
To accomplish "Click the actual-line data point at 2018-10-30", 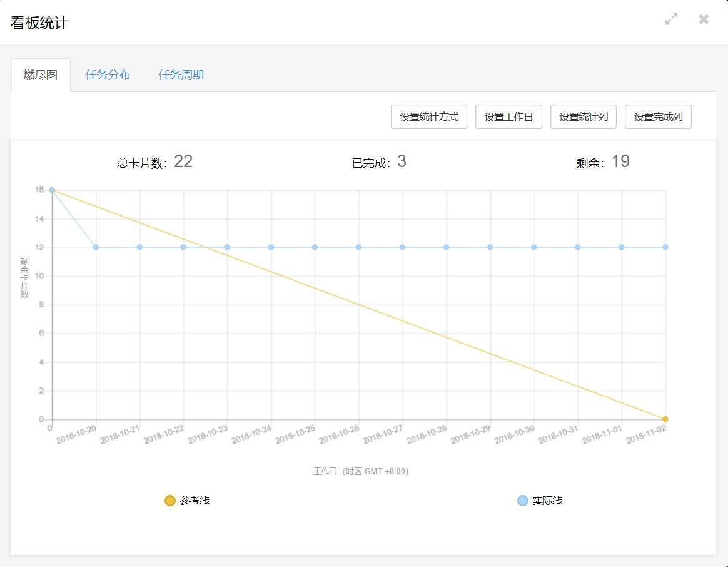I will [534, 247].
